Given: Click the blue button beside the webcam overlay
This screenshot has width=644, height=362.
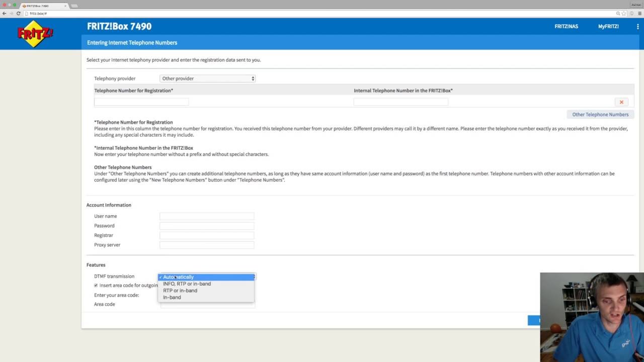Looking at the screenshot, I should tap(534, 320).
